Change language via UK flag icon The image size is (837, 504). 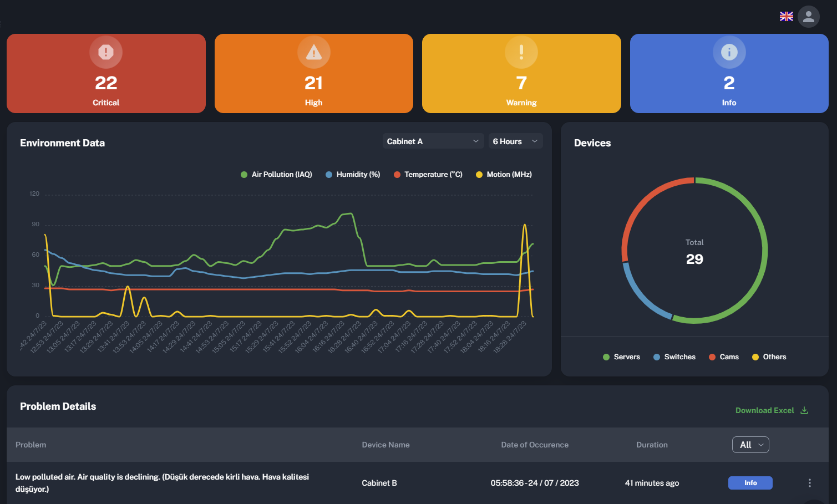pyautogui.click(x=786, y=17)
